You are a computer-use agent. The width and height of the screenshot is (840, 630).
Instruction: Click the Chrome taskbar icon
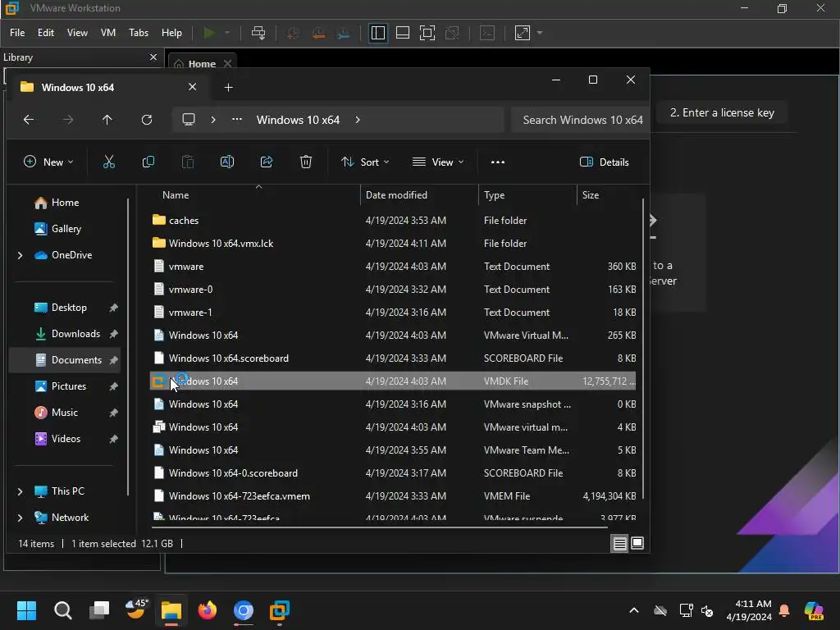pos(243,609)
